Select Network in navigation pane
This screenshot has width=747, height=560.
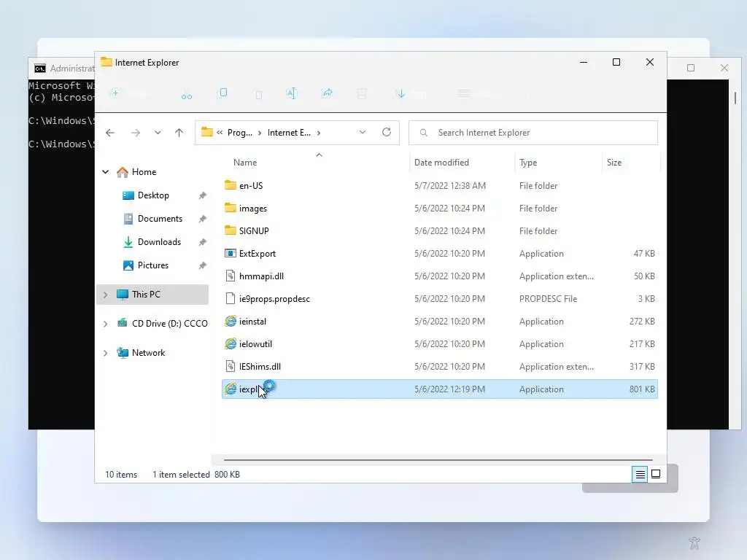coord(148,353)
